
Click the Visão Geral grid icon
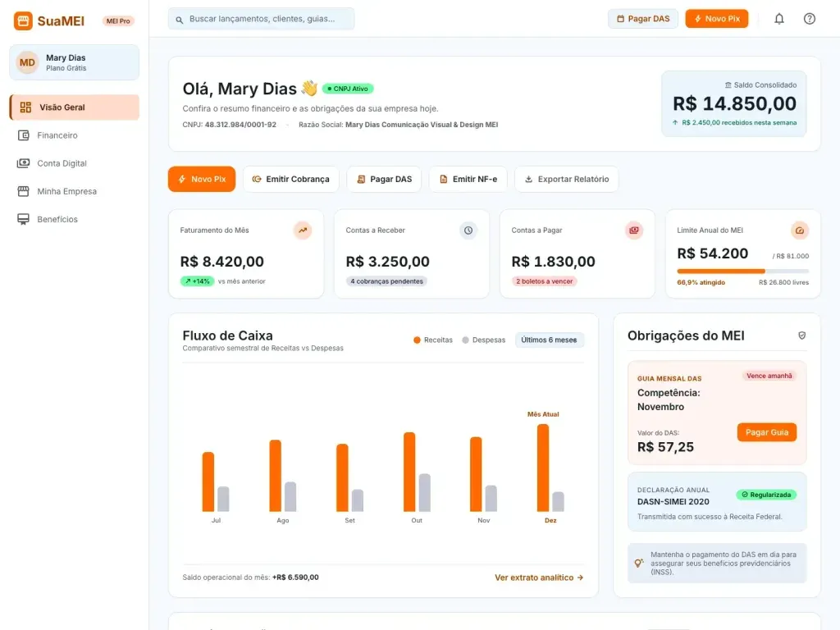25,107
